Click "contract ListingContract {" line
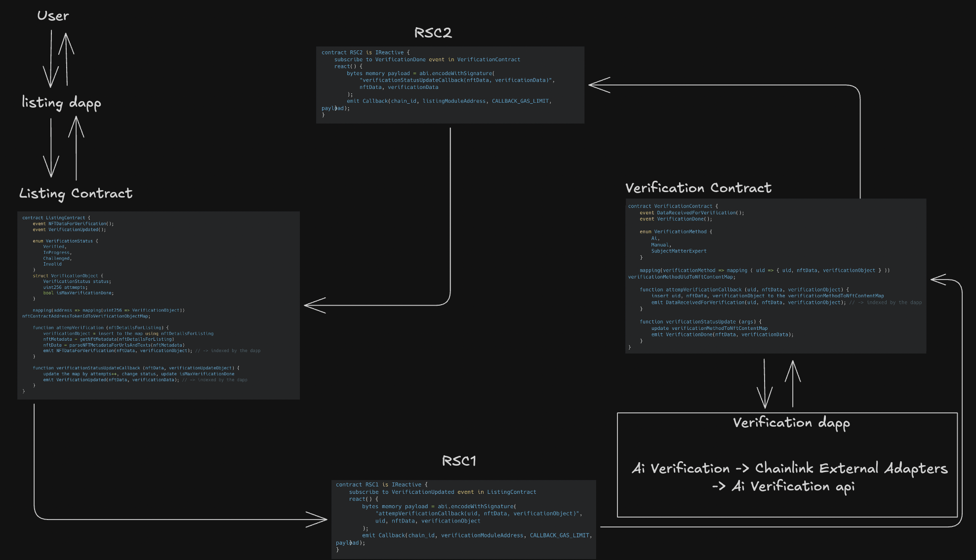Viewport: 976px width, 560px height. [x=56, y=218]
